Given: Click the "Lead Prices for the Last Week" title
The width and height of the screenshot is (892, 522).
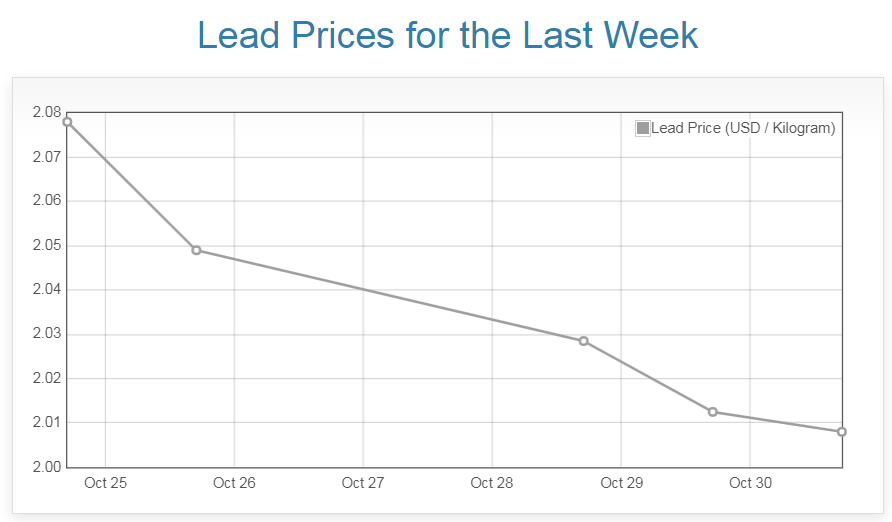Looking at the screenshot, I should [x=447, y=35].
